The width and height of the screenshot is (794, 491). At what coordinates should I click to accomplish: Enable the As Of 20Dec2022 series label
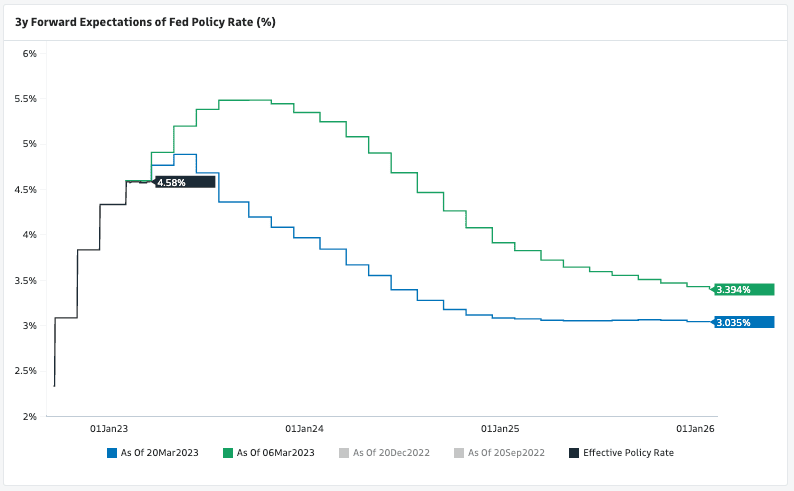(391, 453)
